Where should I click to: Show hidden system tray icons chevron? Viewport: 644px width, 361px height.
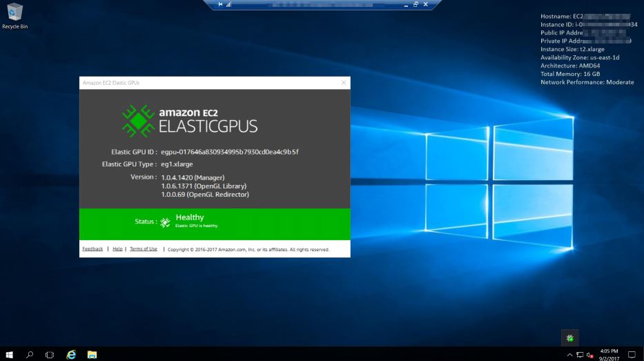click(569, 355)
